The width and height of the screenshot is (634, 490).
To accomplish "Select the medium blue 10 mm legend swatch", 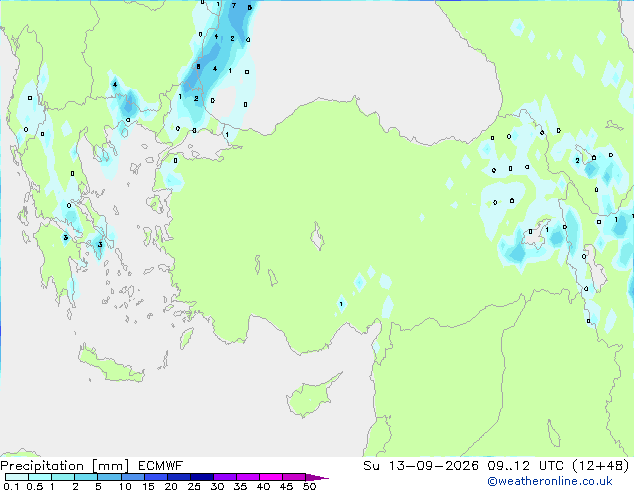I will pos(133,477).
